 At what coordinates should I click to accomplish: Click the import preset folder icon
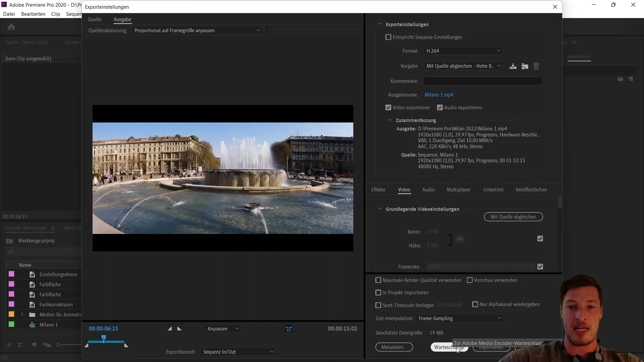(525, 66)
